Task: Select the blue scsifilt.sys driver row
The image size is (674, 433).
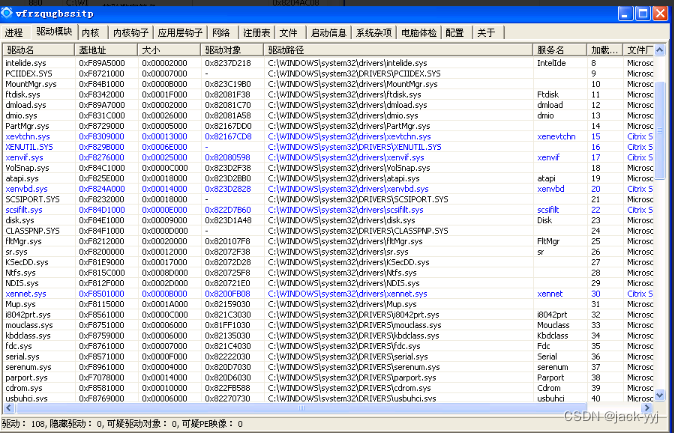Action: pos(329,210)
